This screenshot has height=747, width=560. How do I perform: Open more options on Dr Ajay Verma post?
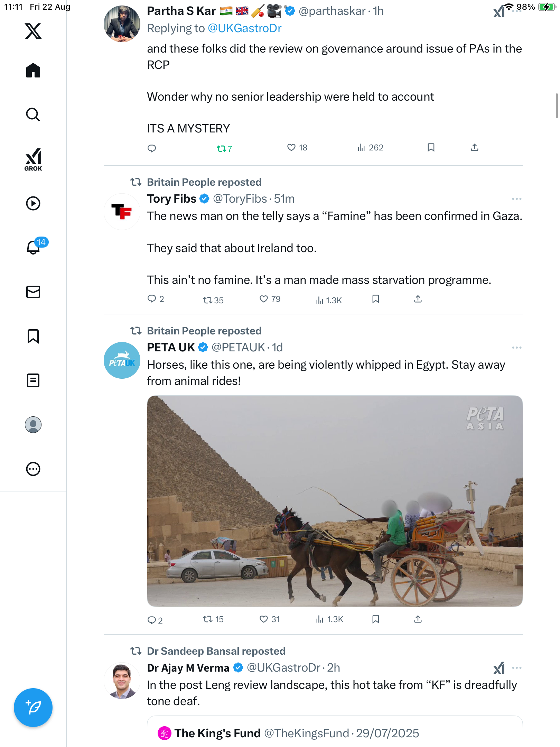pyautogui.click(x=516, y=668)
